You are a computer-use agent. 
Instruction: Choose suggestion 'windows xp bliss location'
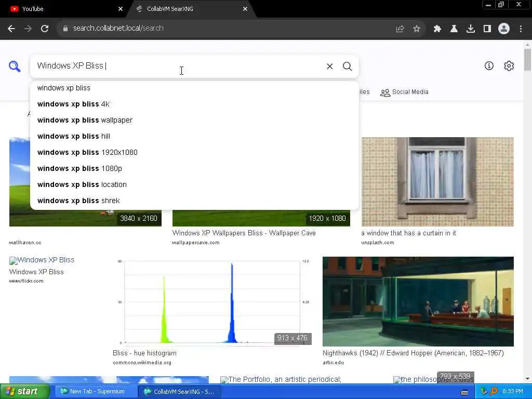coord(194,184)
